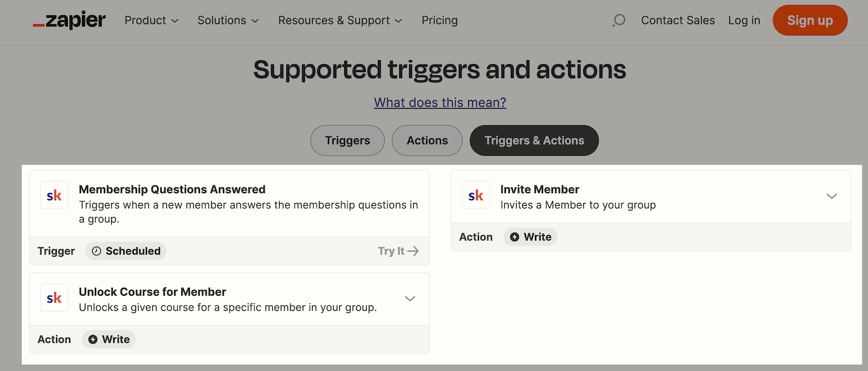Open the Solutions dropdown menu
Screen dimensions: 868x371
228,21
